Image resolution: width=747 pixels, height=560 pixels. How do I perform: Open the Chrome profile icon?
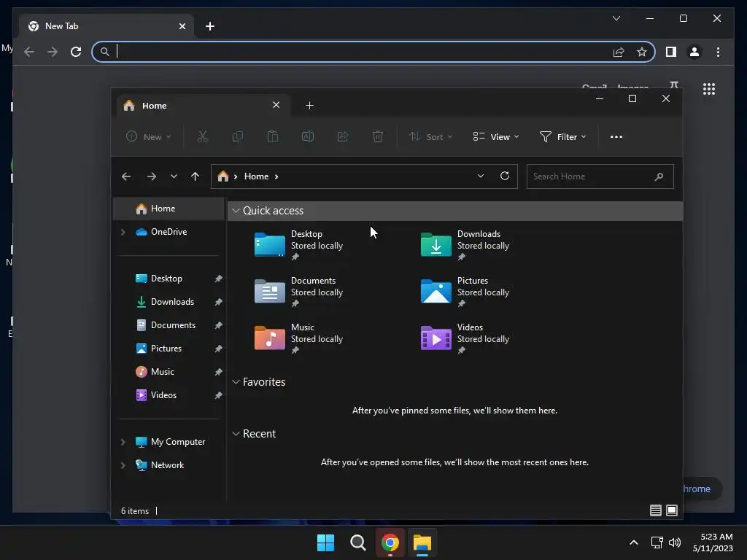tap(694, 52)
